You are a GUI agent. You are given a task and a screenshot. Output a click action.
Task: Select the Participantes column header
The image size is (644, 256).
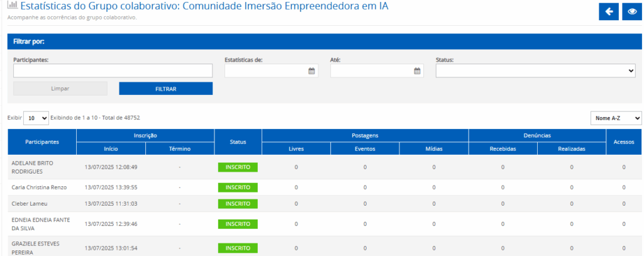tap(42, 142)
